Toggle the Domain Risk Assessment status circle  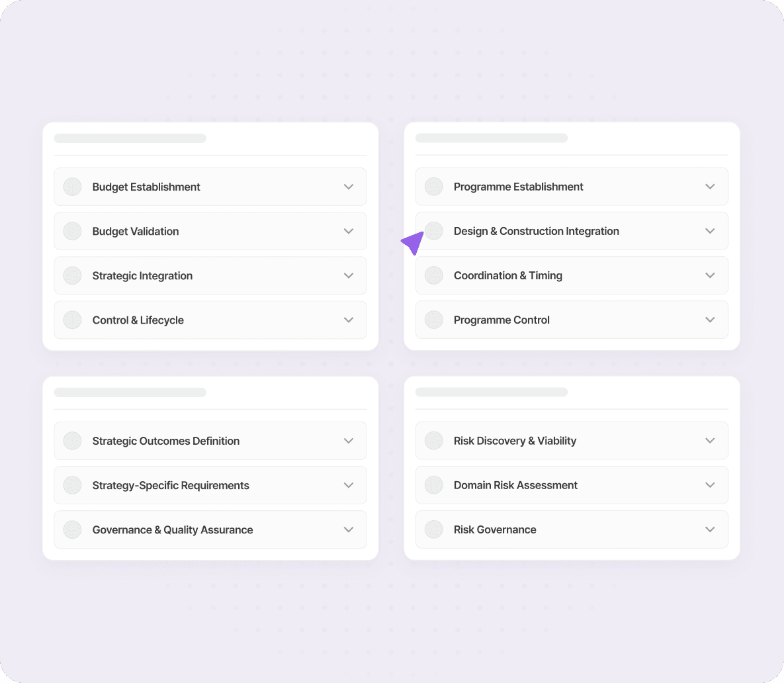(x=433, y=484)
